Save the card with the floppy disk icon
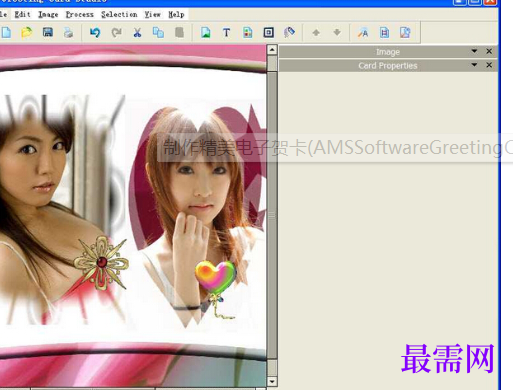 tap(48, 33)
